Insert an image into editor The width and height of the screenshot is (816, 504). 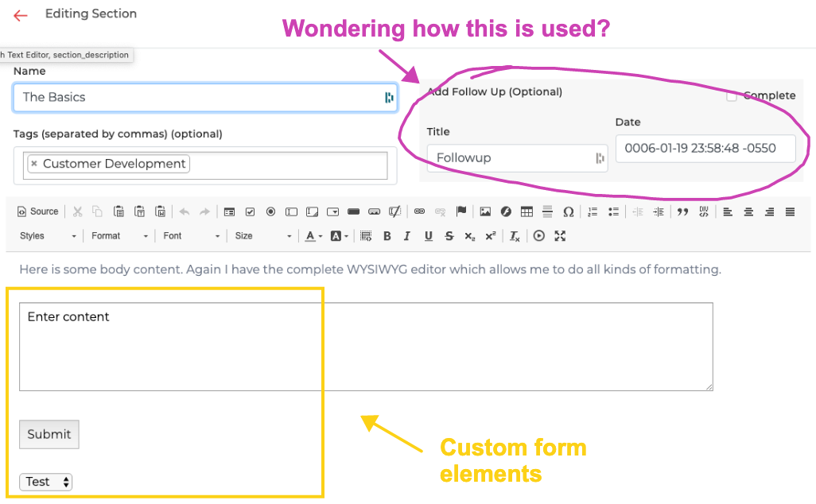(485, 211)
